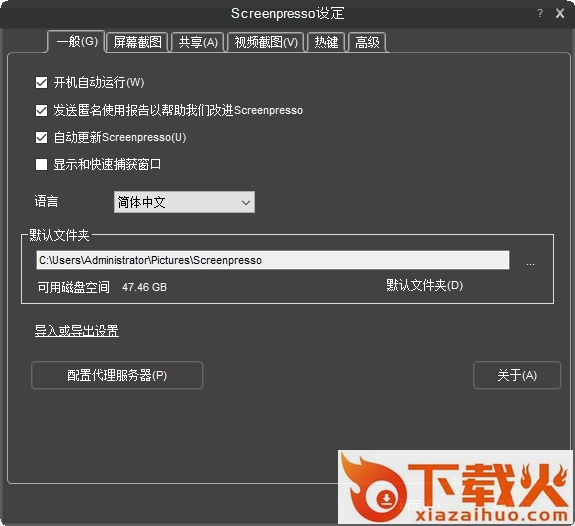This screenshot has width=575, height=526.
Task: Enable 显示和快速捕获窗口 checkbox
Action: coord(41,164)
